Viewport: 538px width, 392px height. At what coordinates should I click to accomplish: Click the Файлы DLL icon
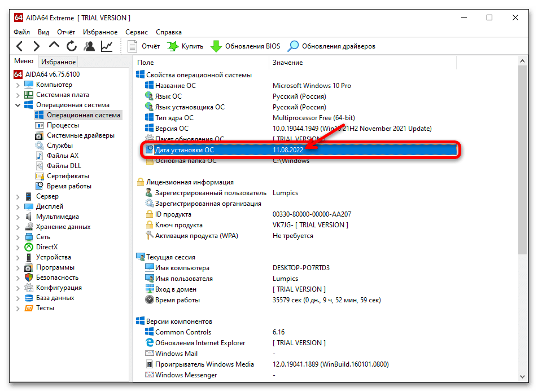pos(40,166)
